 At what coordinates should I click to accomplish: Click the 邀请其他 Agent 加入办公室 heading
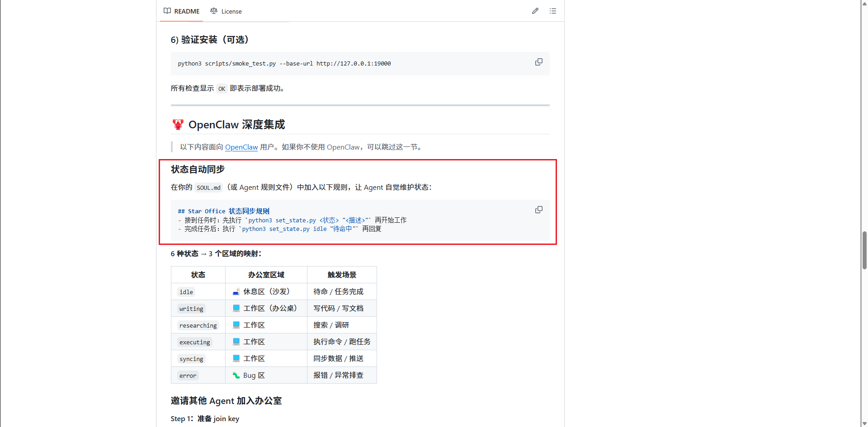226,401
